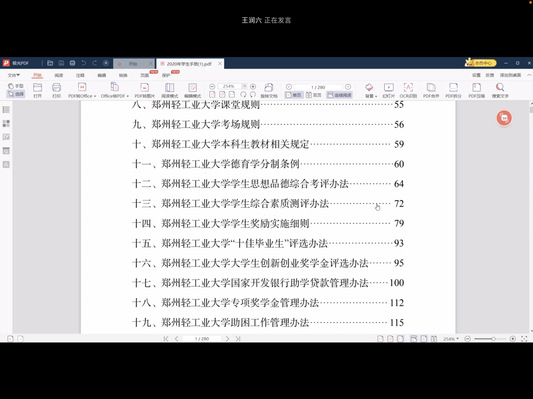Toggle 双页 double page view

pos(314,95)
